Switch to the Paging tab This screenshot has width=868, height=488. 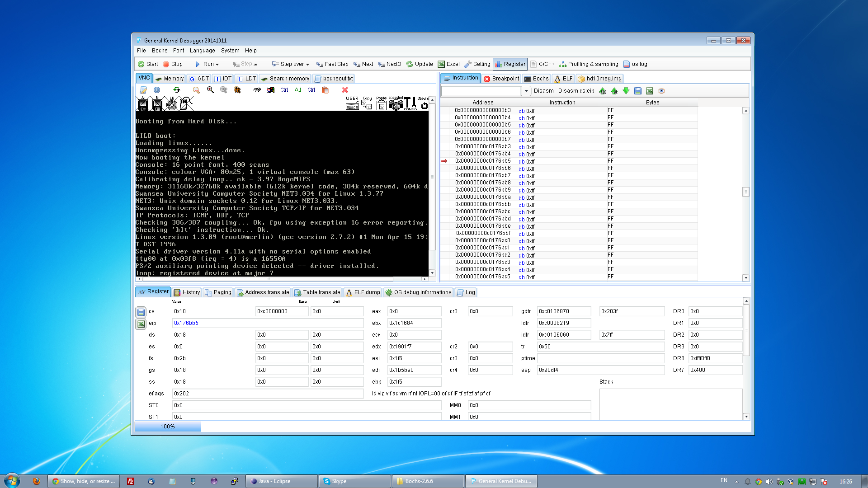pyautogui.click(x=218, y=292)
